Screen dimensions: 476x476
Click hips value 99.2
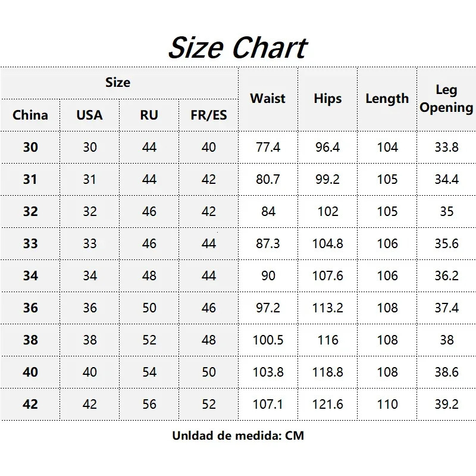(x=327, y=179)
